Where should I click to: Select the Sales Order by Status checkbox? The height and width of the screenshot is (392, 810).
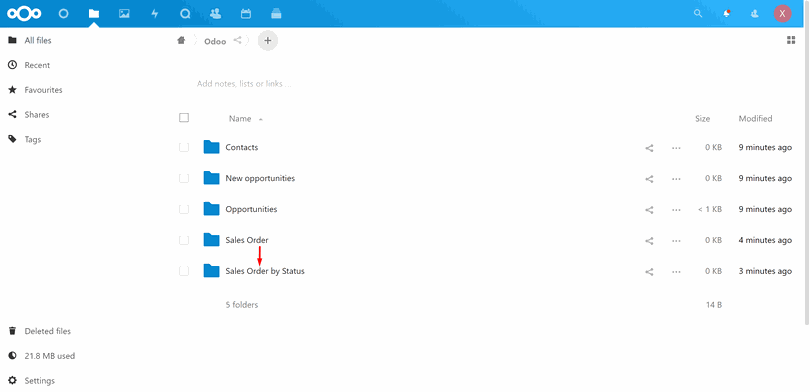[x=184, y=272]
